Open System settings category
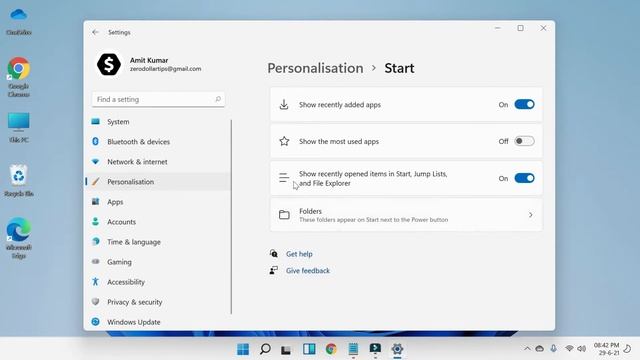The image size is (640, 360). point(118,122)
